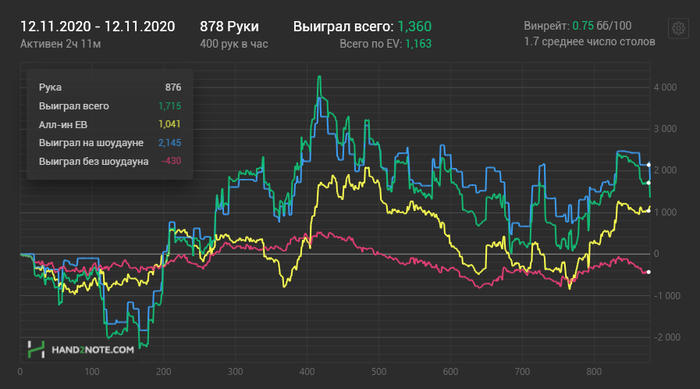The height and width of the screenshot is (389, 700).
Task: Click the y-axis label '0'
Action: (656, 254)
